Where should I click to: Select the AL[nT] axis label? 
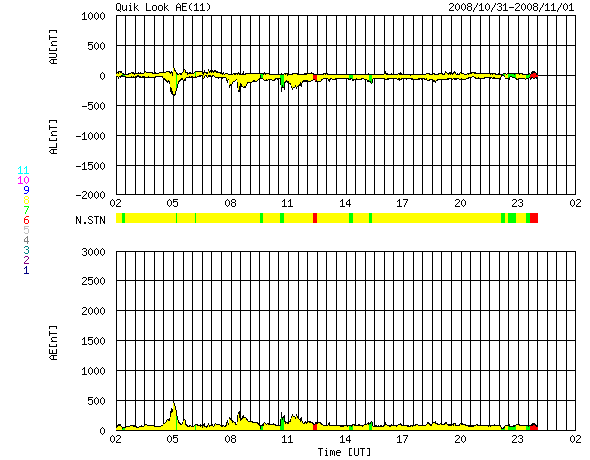click(54, 137)
